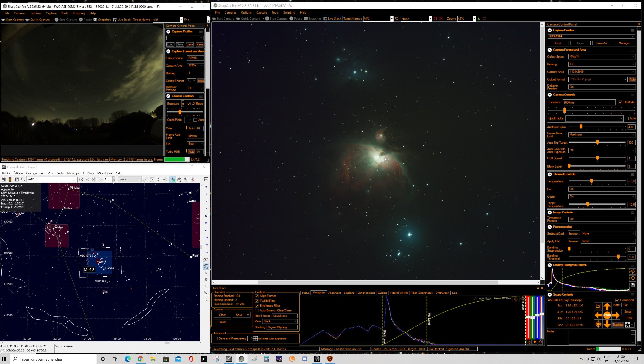Click the Setup button in Scope Controls
644x364 pixels.
(x=628, y=312)
